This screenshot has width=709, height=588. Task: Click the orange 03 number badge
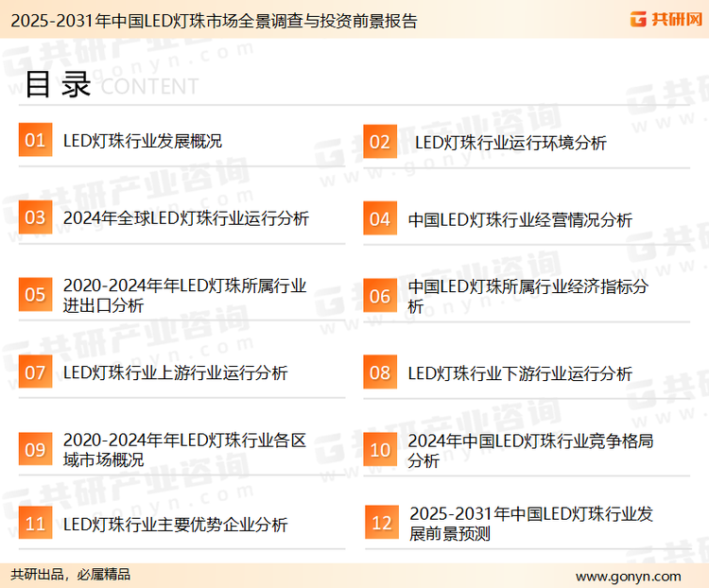pos(35,217)
